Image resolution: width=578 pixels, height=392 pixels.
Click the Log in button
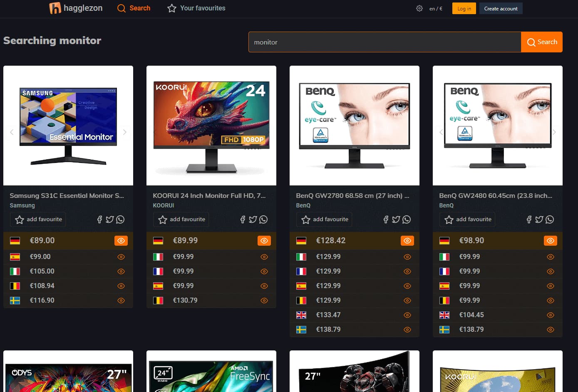(464, 8)
